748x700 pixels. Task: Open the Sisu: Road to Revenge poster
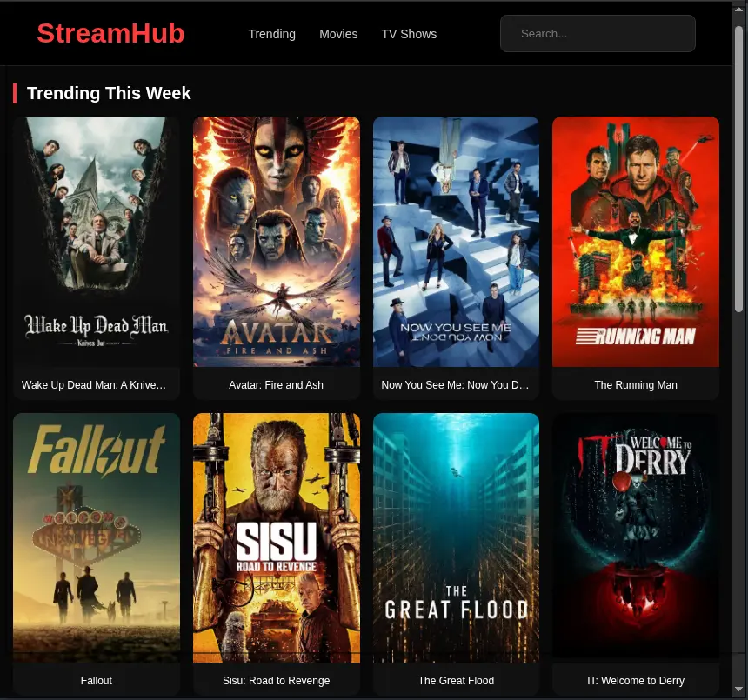pyautogui.click(x=277, y=538)
